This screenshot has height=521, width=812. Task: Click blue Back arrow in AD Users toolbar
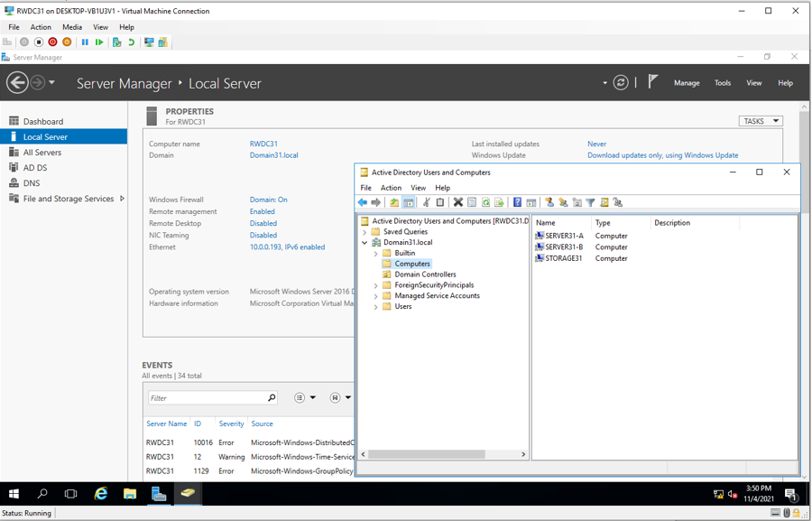(x=363, y=202)
